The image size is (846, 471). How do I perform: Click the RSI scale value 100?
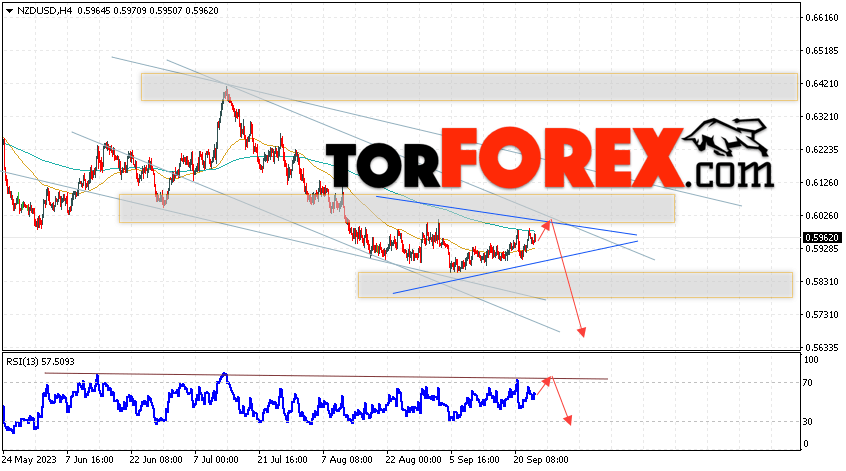(x=811, y=360)
